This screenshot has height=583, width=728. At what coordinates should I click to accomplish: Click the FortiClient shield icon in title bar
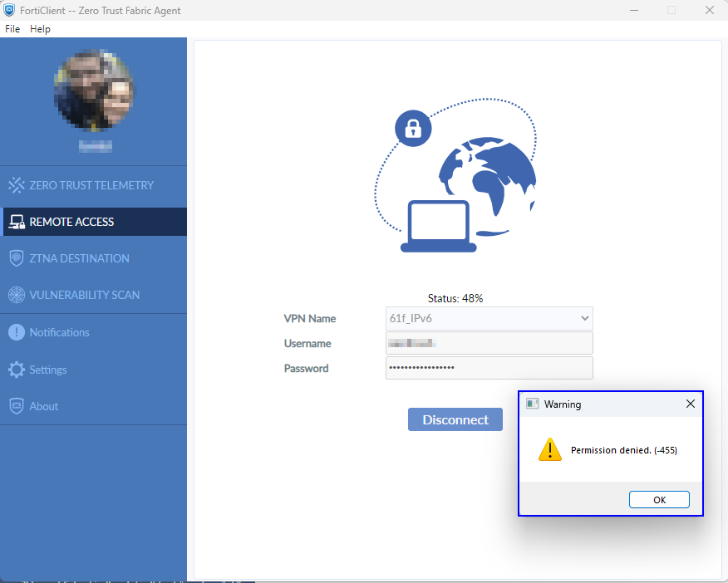tap(9, 10)
